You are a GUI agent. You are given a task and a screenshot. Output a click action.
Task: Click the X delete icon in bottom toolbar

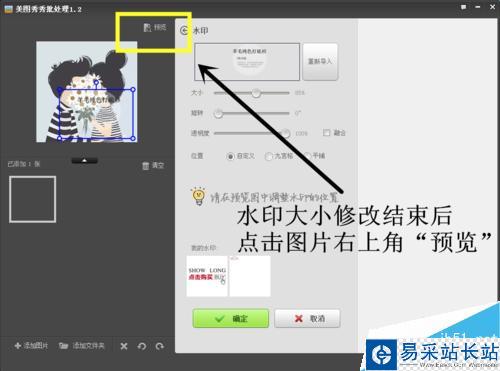[x=124, y=346]
